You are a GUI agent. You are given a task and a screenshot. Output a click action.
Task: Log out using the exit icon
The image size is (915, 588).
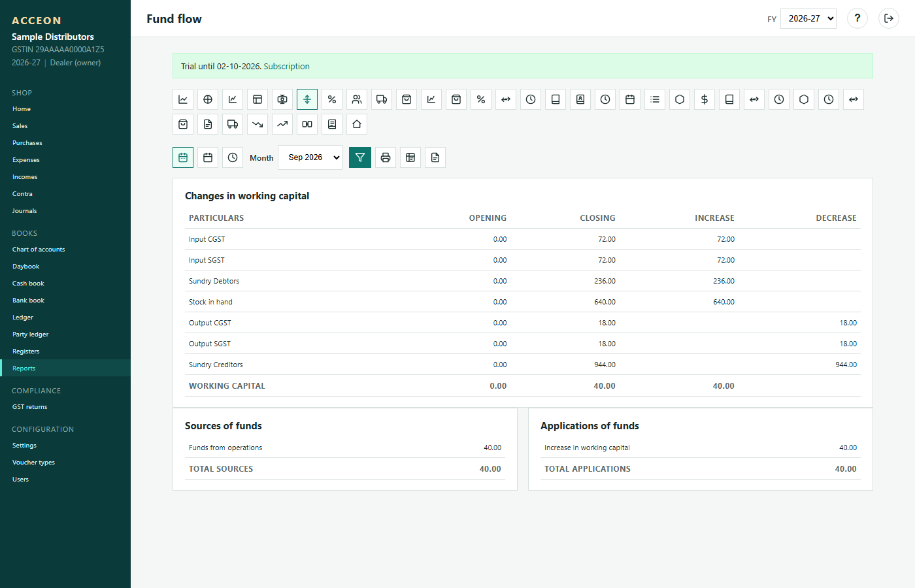[889, 18]
